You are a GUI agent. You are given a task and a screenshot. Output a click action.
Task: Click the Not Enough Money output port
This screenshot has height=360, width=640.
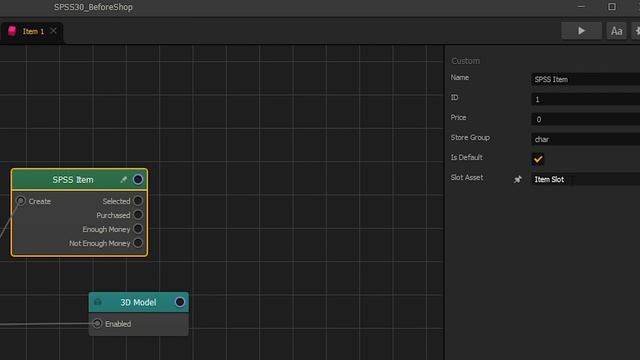pos(138,243)
